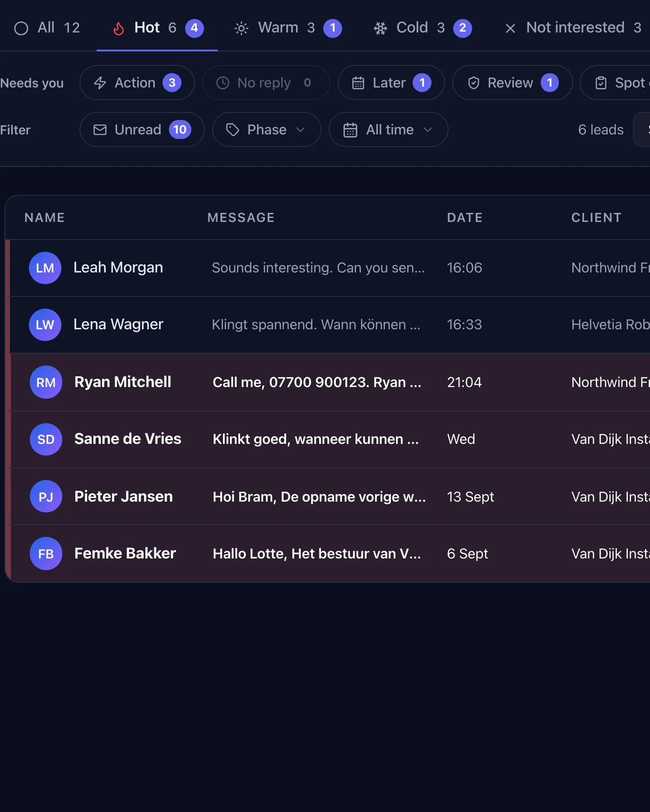
Task: Toggle the Action needs-you filter
Action: pos(137,83)
